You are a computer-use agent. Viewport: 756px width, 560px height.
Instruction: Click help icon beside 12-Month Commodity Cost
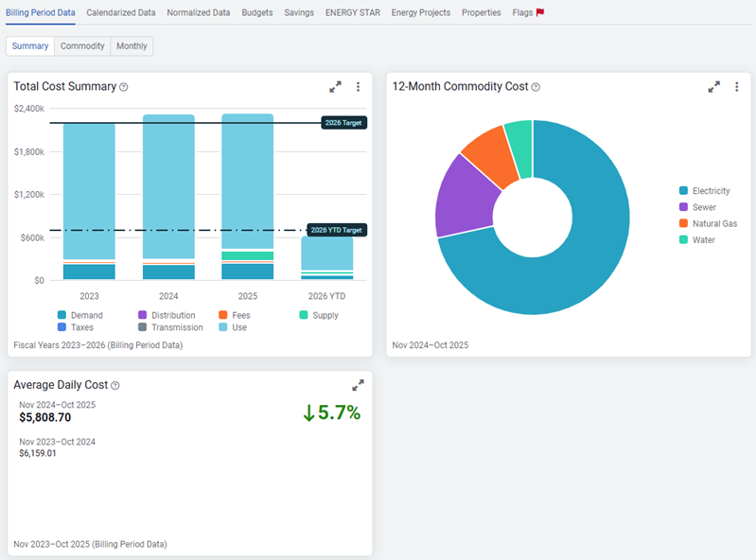coord(536,87)
